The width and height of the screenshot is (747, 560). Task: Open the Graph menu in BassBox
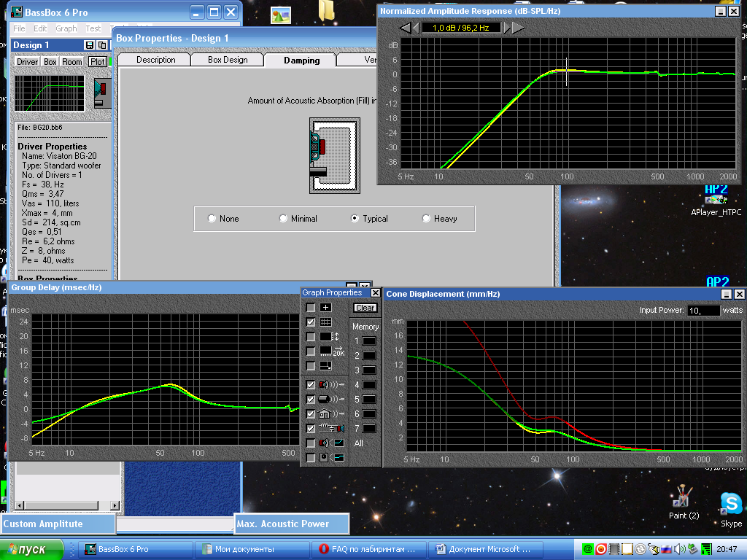pyautogui.click(x=66, y=28)
